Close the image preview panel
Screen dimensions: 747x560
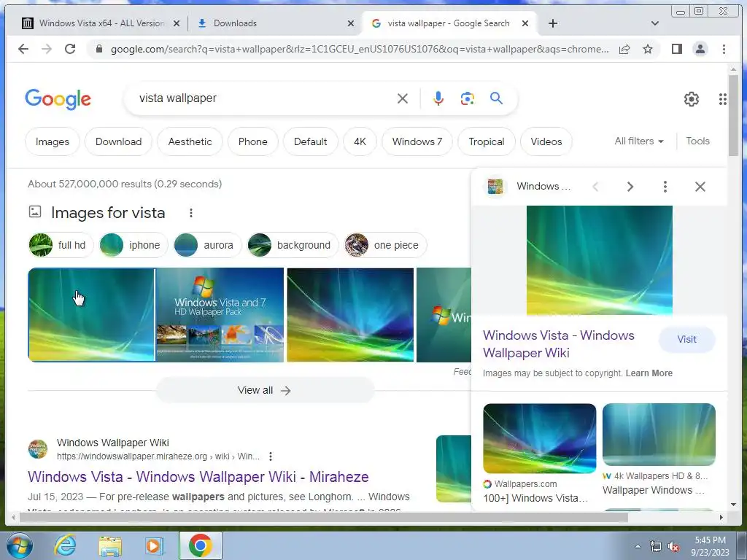(x=700, y=187)
